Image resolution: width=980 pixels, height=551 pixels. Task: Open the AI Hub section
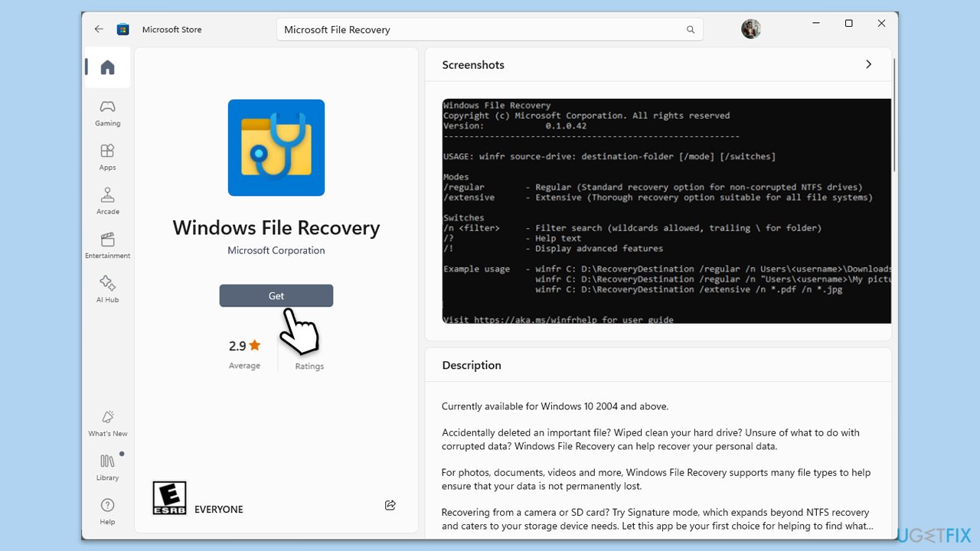(108, 289)
